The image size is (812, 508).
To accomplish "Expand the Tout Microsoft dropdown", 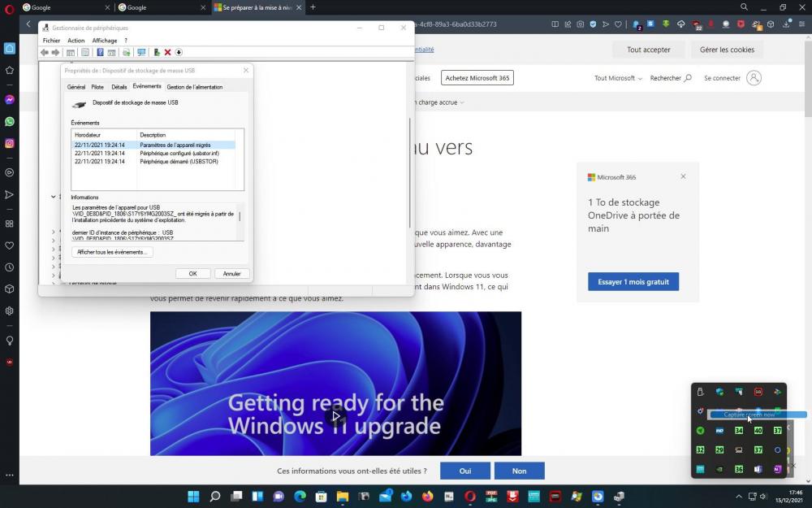I will [x=618, y=79].
